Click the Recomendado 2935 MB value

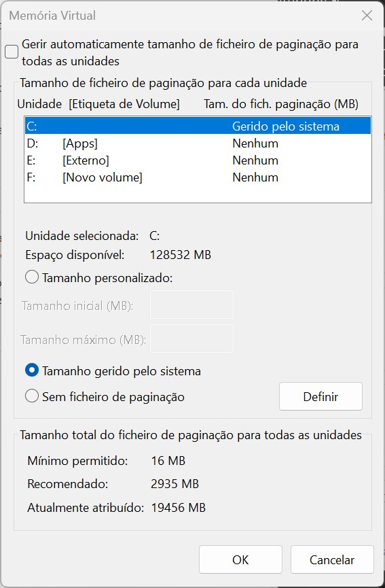point(175,484)
